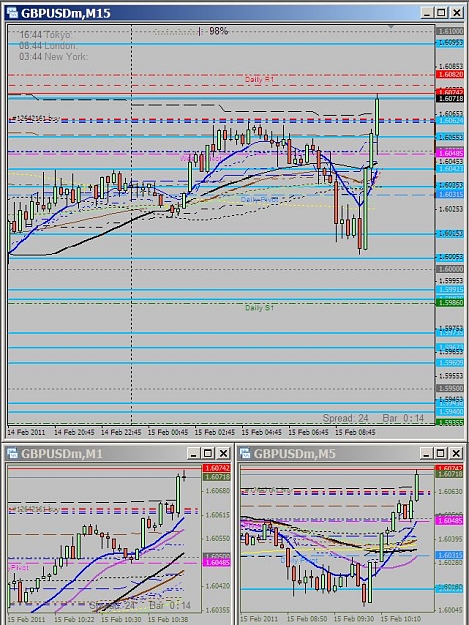The width and height of the screenshot is (469, 625).
Task: Select the GBPUSDm,M5 title bar text
Action: (x=295, y=454)
